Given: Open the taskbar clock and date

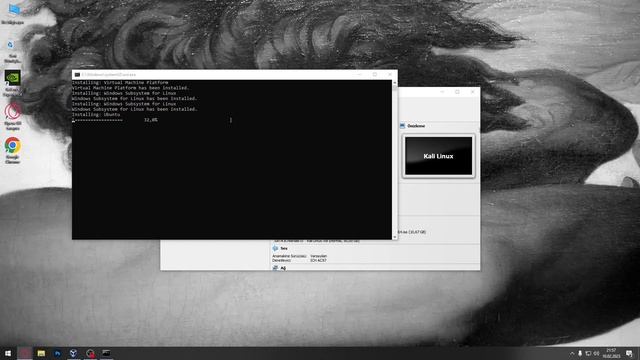Looking at the screenshot, I should coord(611,353).
